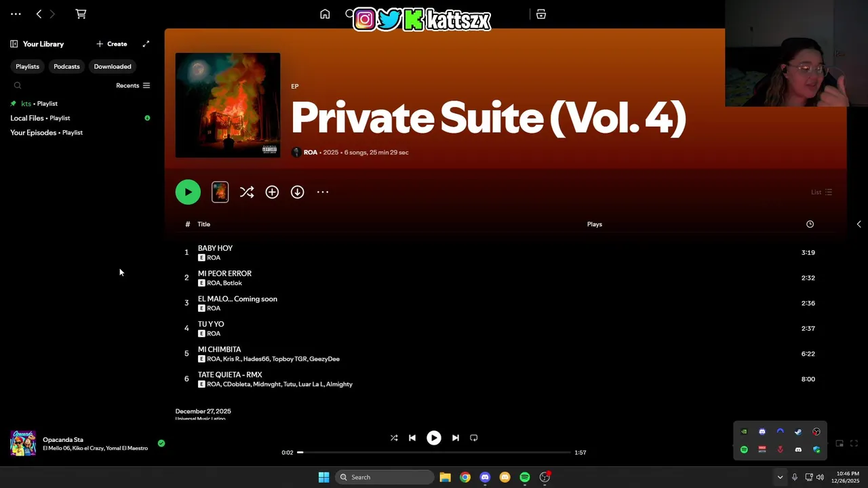
Task: Skip to the next track
Action: [456, 438]
